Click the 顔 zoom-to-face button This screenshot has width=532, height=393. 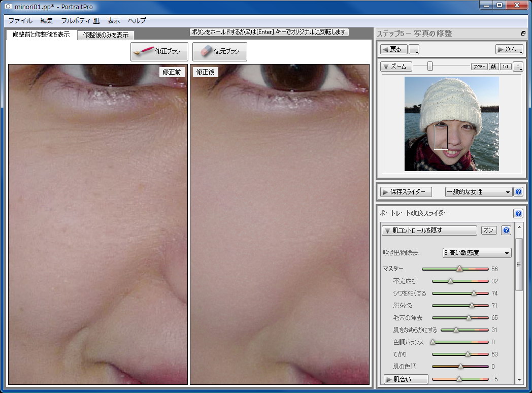tap(493, 67)
